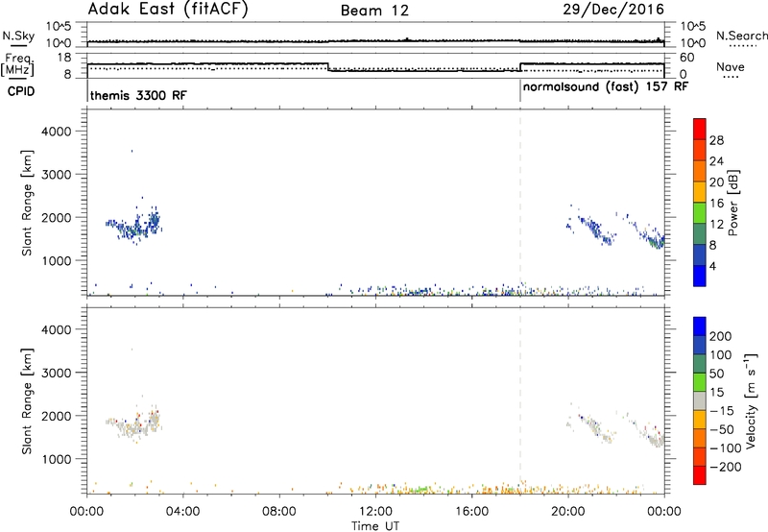Click the 'CPID' row label

[x=21, y=91]
